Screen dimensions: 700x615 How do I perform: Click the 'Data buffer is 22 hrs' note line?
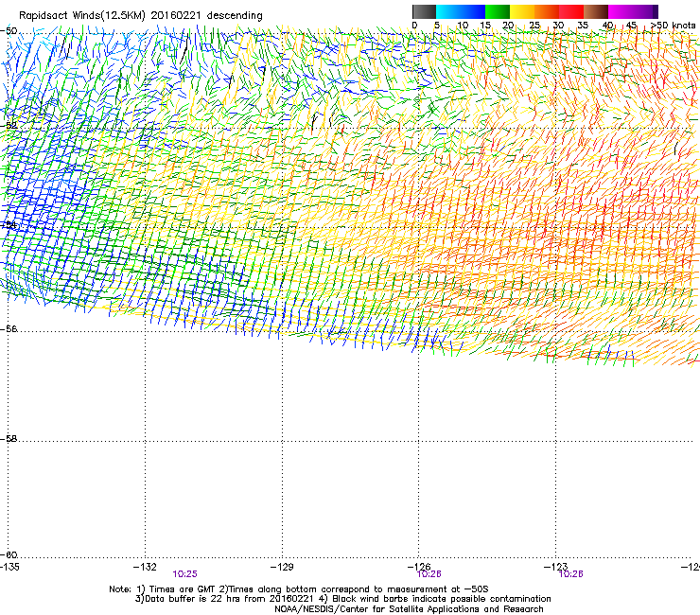[x=342, y=599]
